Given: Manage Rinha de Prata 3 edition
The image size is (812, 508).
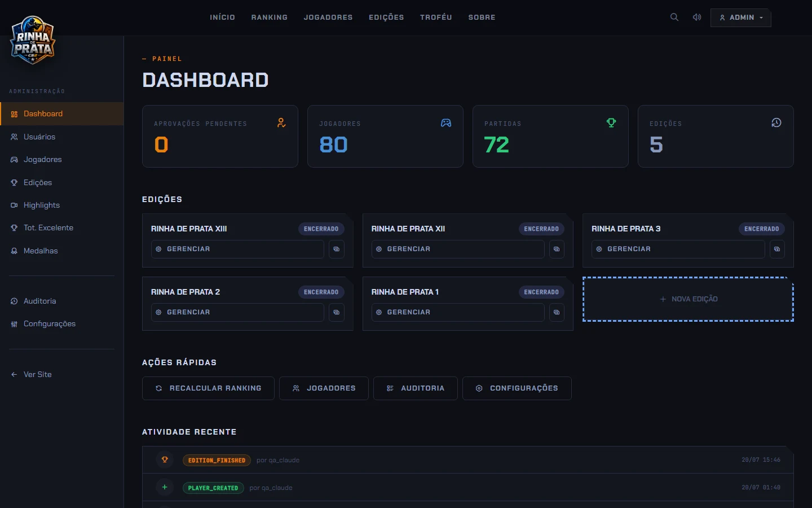Looking at the screenshot, I should [678, 249].
